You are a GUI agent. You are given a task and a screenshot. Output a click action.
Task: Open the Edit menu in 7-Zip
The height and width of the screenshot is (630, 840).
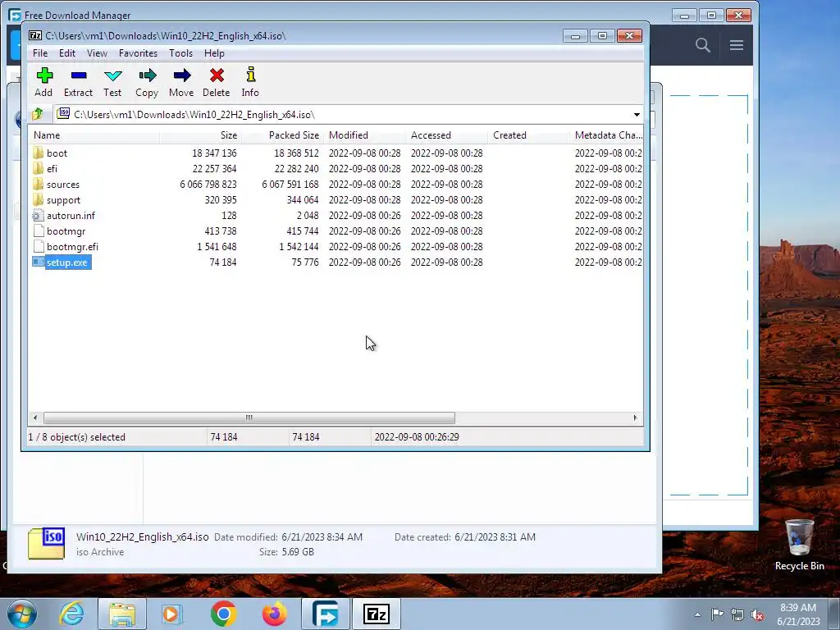[x=67, y=53]
